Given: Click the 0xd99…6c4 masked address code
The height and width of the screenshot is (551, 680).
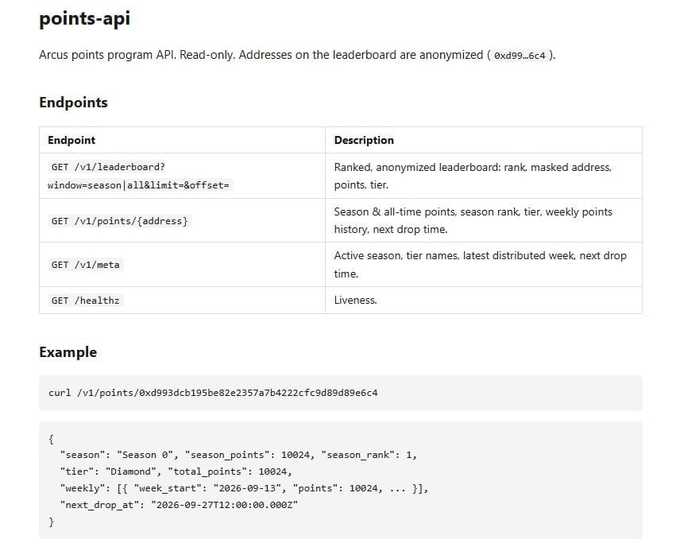Looking at the screenshot, I should [x=520, y=55].
